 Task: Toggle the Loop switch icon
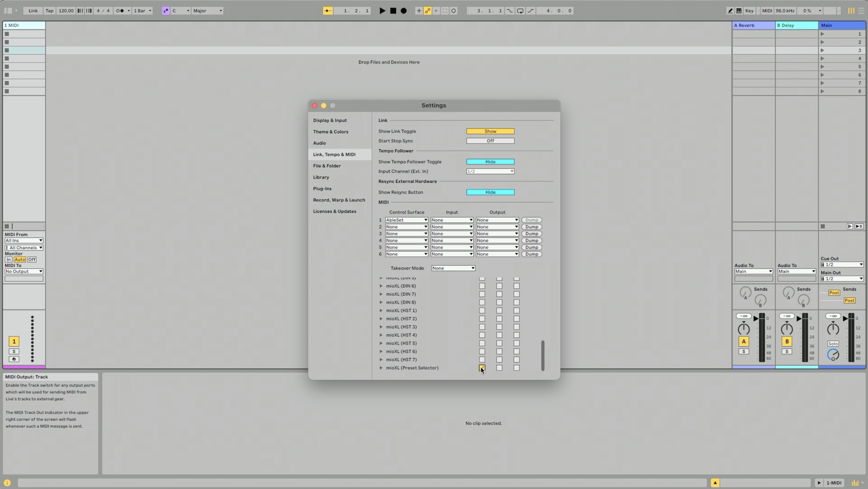[x=520, y=11]
